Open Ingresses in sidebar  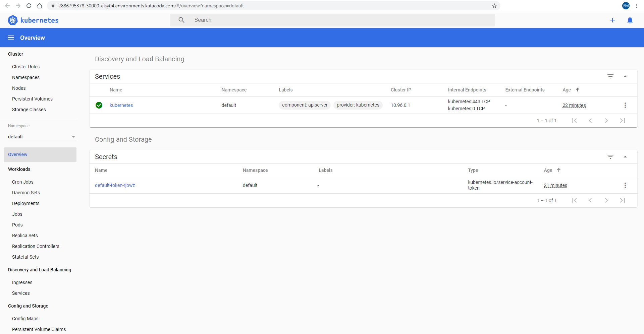[x=22, y=282]
